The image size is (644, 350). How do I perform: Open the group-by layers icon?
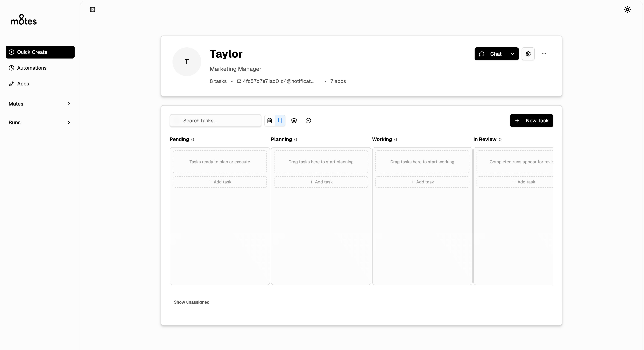294,120
